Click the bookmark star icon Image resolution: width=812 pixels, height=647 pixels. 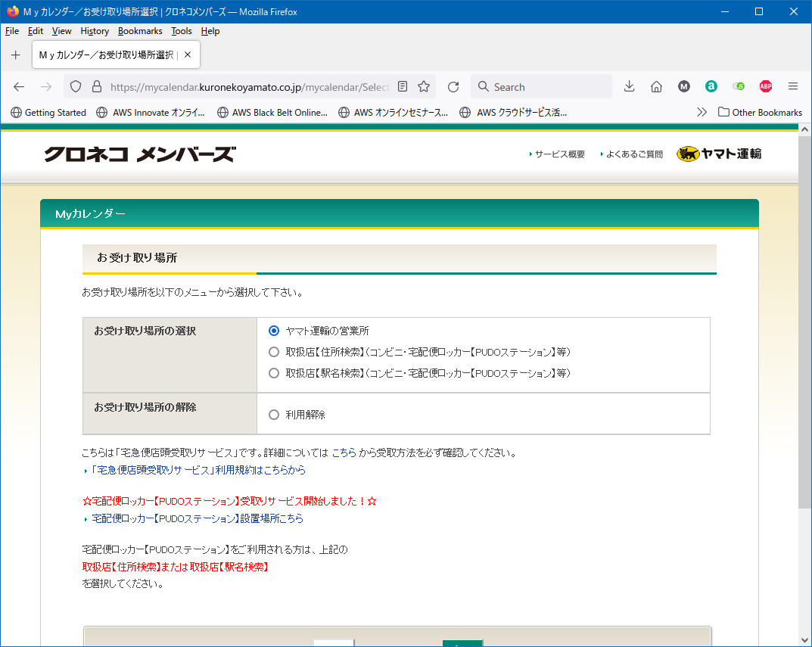tap(424, 87)
